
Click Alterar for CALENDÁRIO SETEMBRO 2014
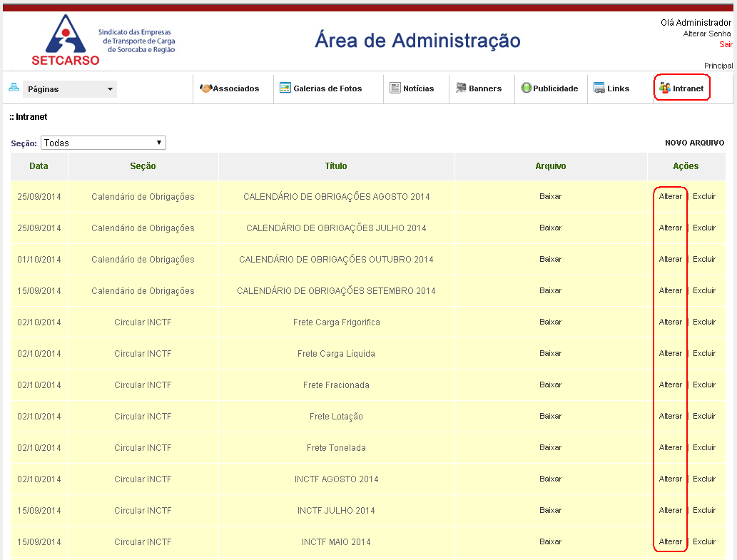tap(670, 291)
